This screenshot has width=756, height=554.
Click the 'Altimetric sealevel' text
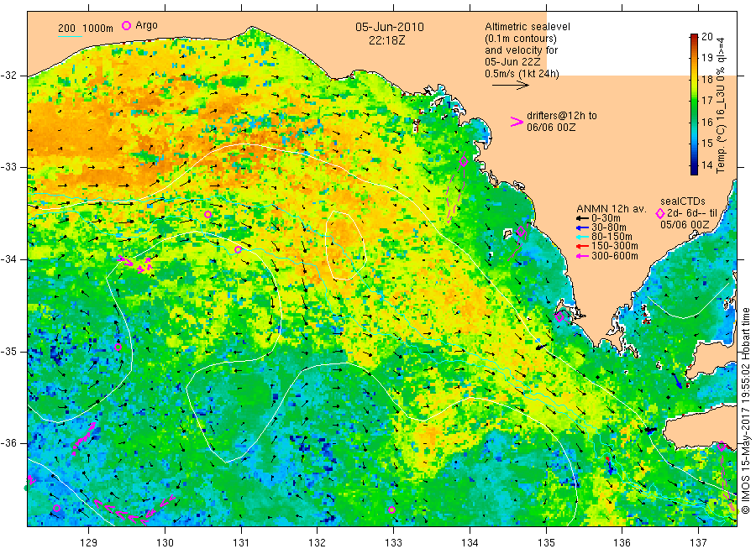(x=528, y=27)
